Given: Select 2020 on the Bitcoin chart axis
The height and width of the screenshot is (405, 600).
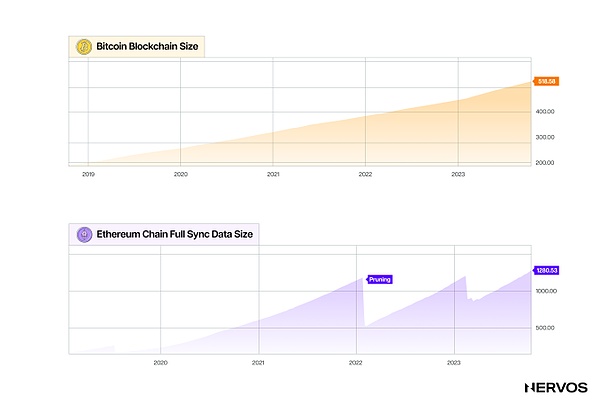Looking at the screenshot, I should [x=180, y=174].
